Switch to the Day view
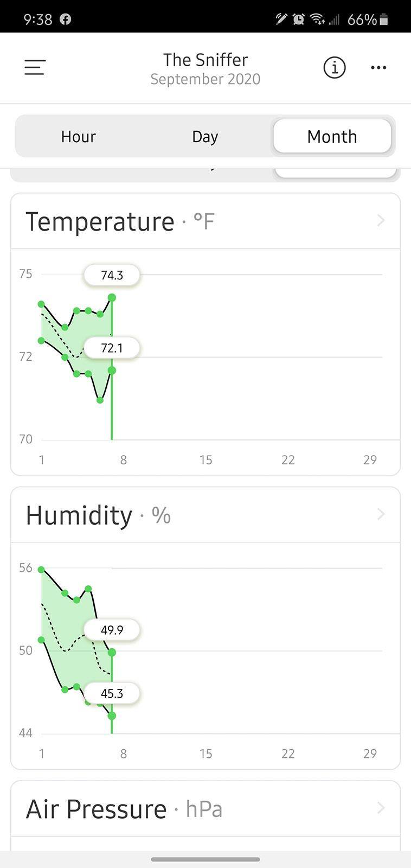This screenshot has width=411, height=868. click(x=205, y=136)
